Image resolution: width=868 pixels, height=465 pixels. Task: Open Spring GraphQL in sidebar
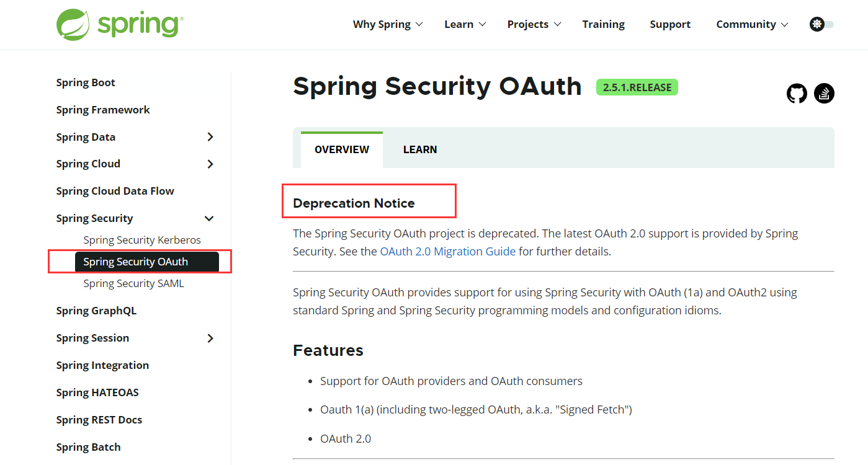click(96, 311)
